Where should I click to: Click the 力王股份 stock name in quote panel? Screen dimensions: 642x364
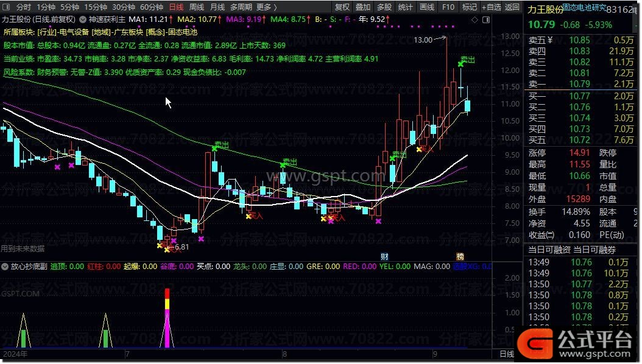coord(545,9)
